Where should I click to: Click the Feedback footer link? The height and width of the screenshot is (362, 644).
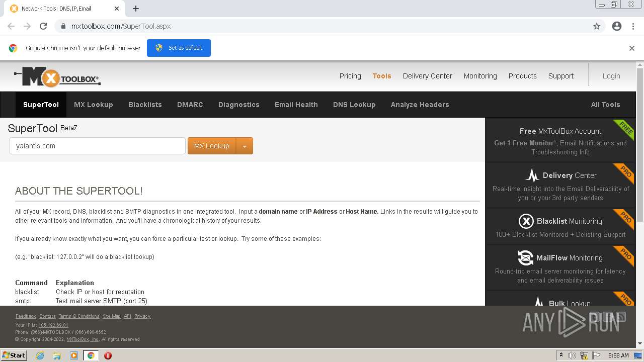[26, 316]
